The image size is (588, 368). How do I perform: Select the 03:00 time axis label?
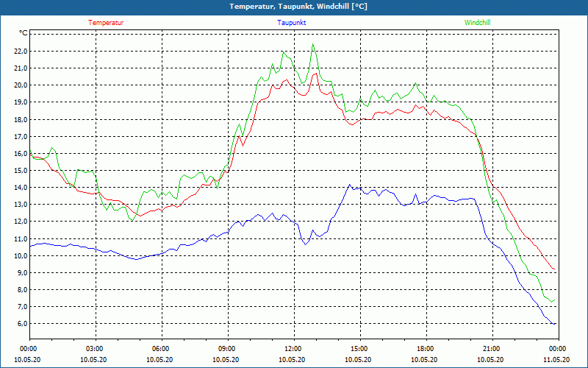tap(95, 349)
